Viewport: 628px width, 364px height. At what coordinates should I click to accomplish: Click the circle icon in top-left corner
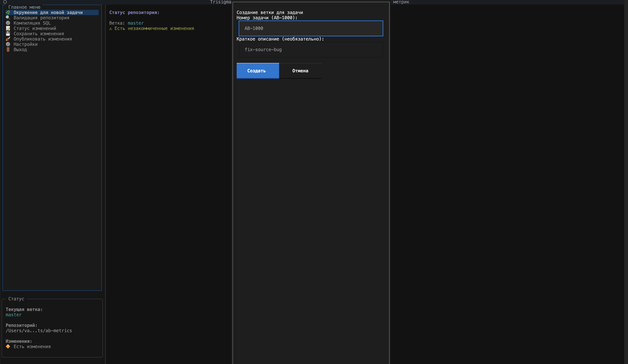(x=5, y=2)
